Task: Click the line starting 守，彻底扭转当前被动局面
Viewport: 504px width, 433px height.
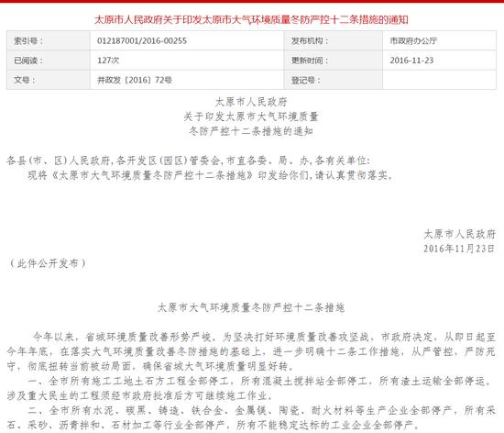Action: point(150,366)
